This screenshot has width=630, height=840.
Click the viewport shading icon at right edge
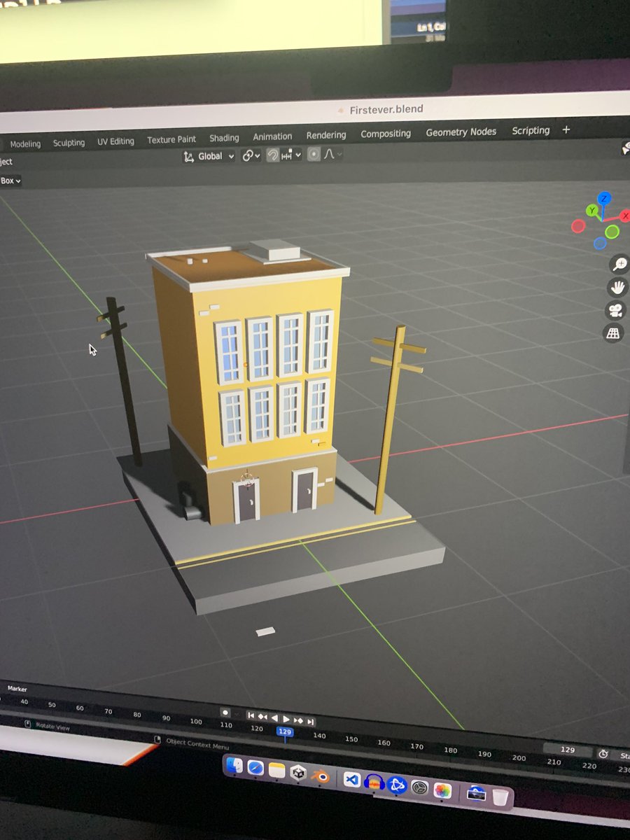pyautogui.click(x=626, y=148)
